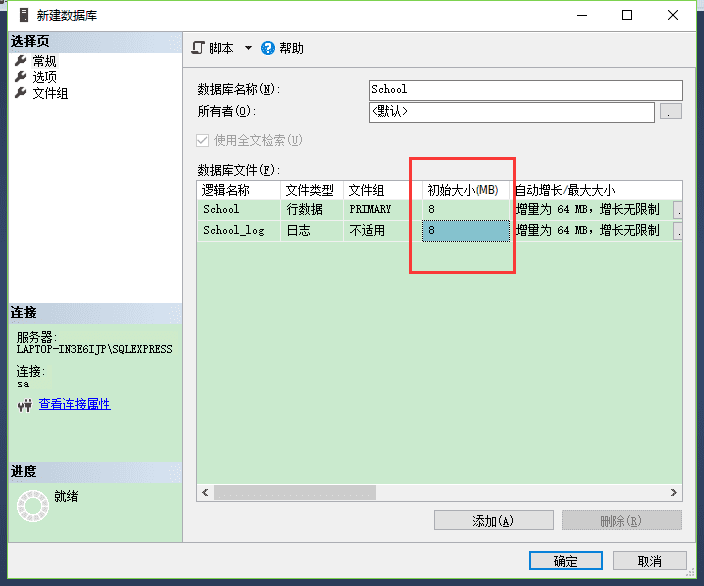Edit initial size of School_log row

466,231
